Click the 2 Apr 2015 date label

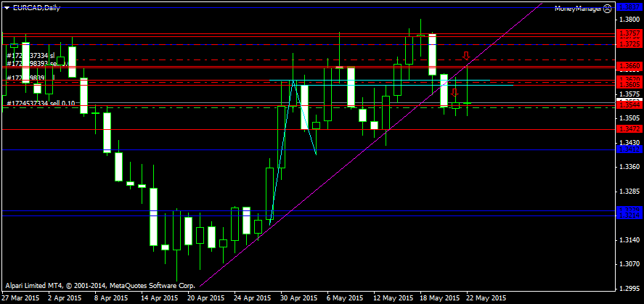pos(65,298)
